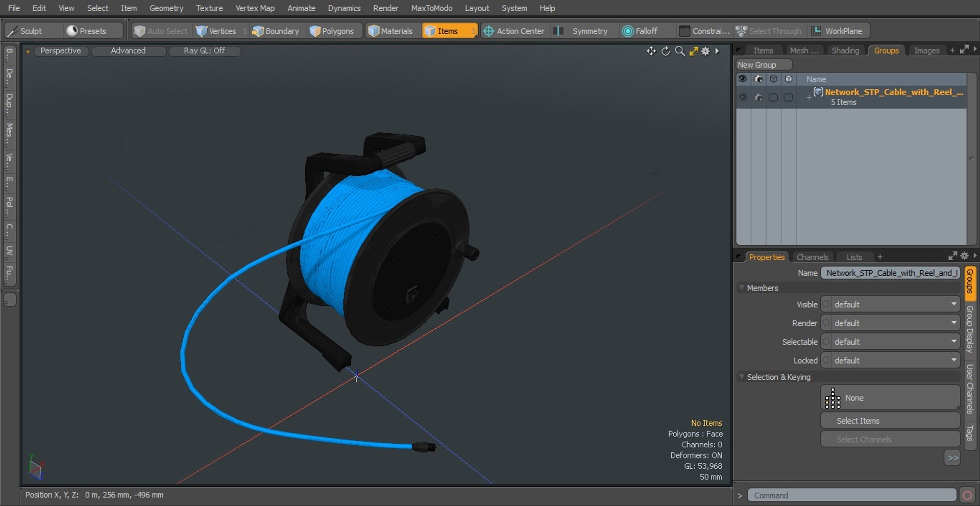
Task: Click the camera render column header
Action: pos(758,79)
